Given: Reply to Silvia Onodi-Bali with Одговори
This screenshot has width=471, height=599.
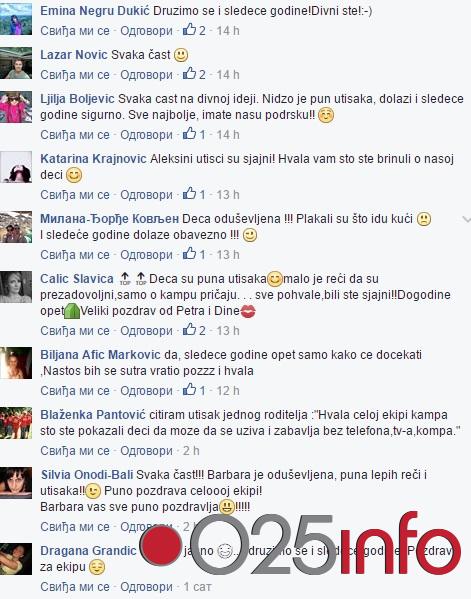Looking at the screenshot, I should point(146,527).
